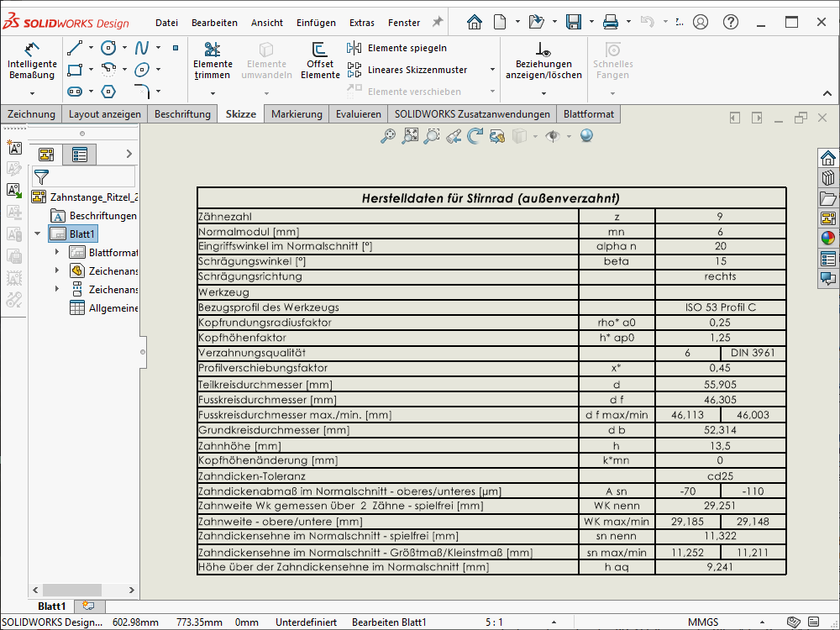840x630 pixels.
Task: Click the Zoom to fit magnifier icon
Action: pyautogui.click(x=388, y=136)
